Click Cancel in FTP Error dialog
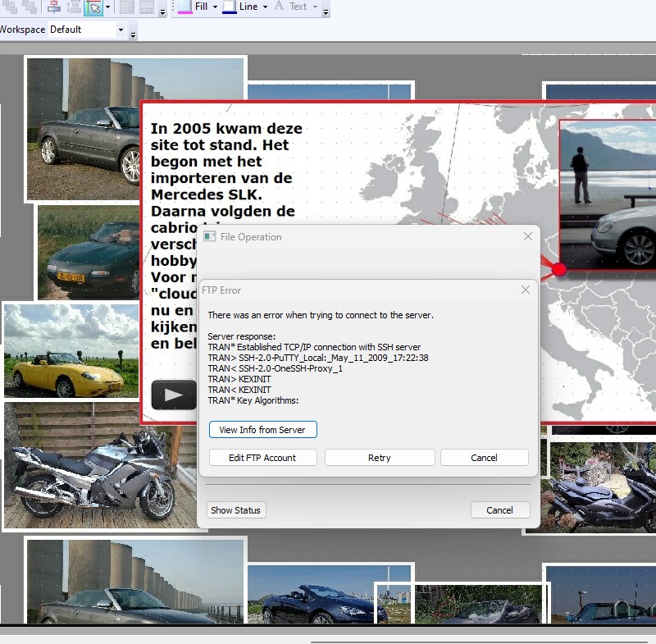Viewport: 656px width, 644px height. [x=484, y=458]
